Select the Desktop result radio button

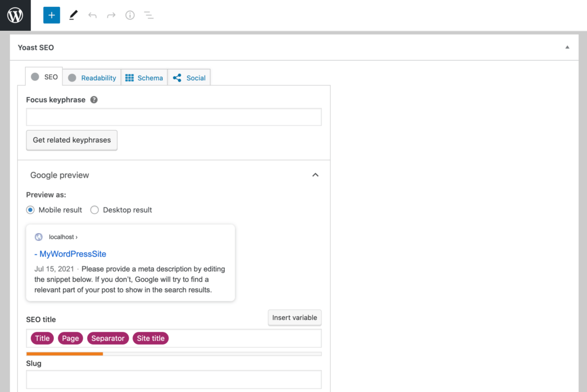point(95,210)
